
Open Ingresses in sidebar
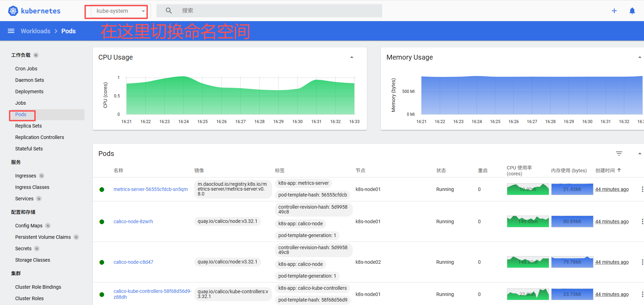tap(26, 176)
